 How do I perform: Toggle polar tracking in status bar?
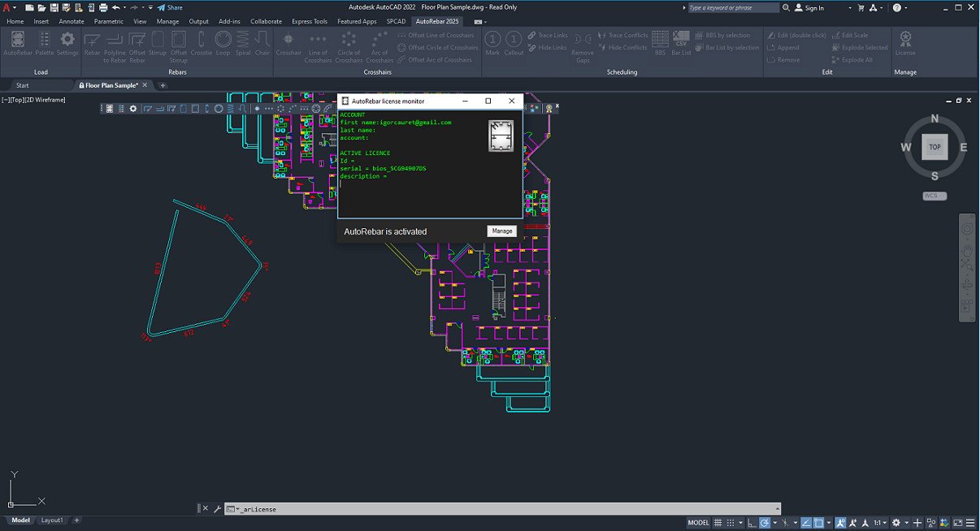pos(765,523)
